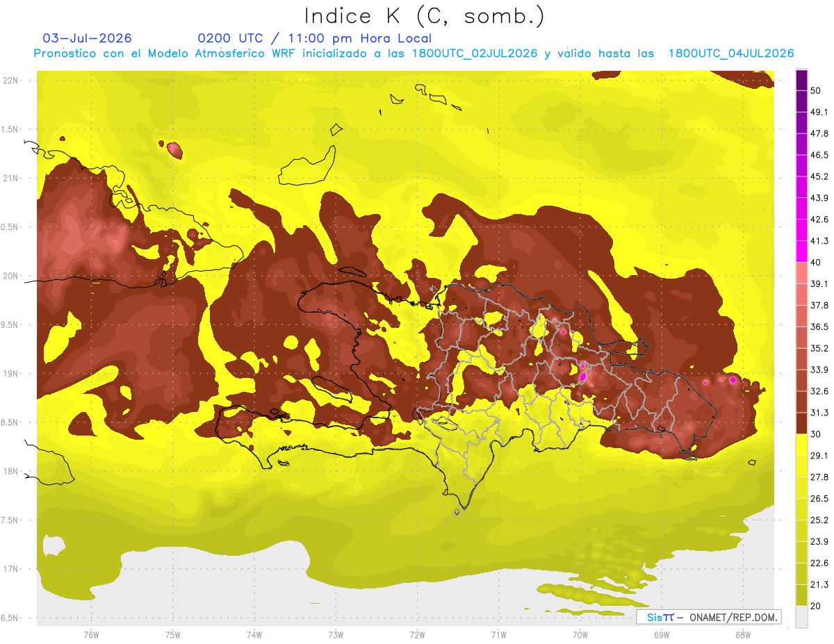This screenshot has height=644, width=834.
Task: Select the bright yellow swatch between 29.1 and 30
Action: (x=801, y=445)
